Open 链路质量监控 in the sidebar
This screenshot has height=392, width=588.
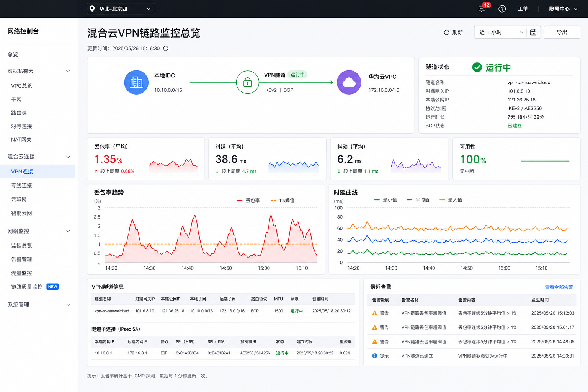point(27,287)
